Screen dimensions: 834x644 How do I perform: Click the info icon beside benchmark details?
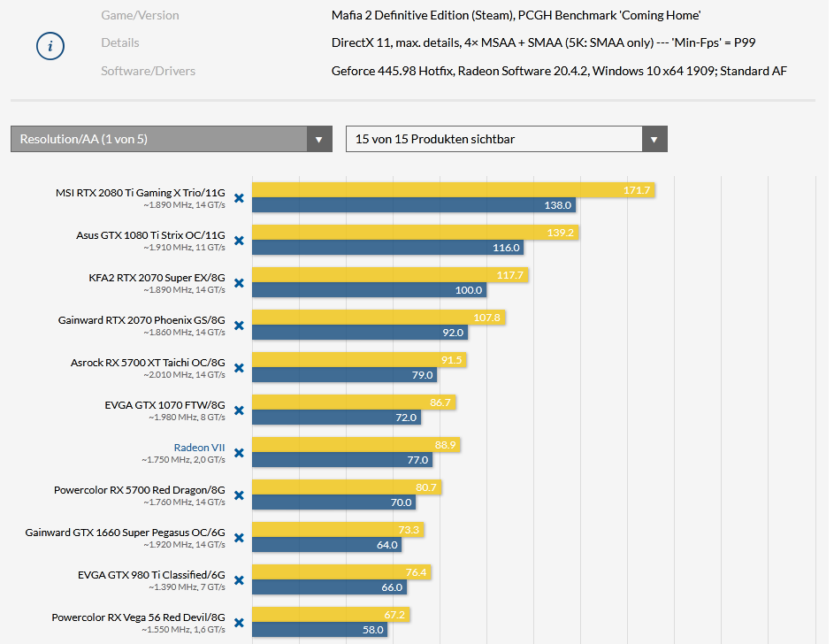[50, 46]
